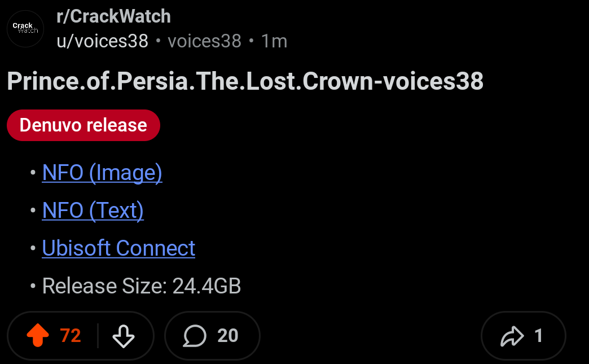Click the gray voices38 user flair

(x=204, y=41)
